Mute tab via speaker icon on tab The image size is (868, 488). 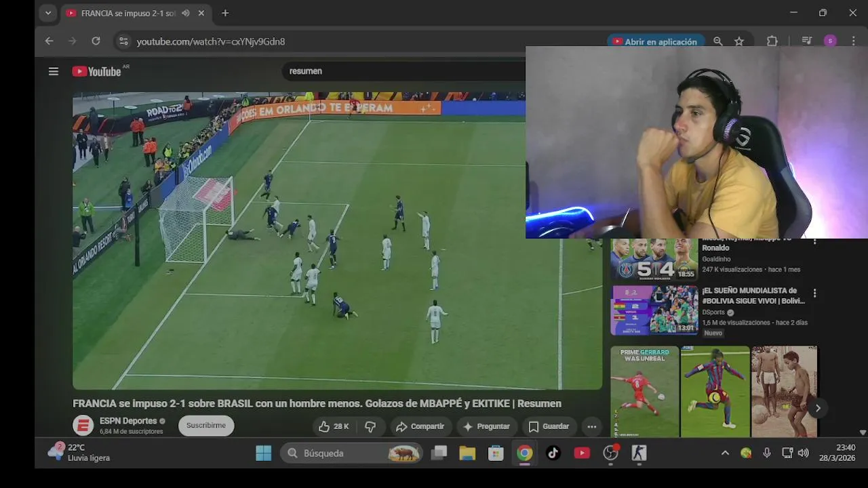click(x=186, y=13)
